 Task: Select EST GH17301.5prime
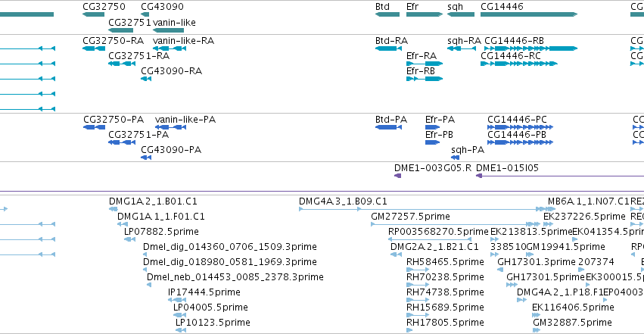[512, 285]
